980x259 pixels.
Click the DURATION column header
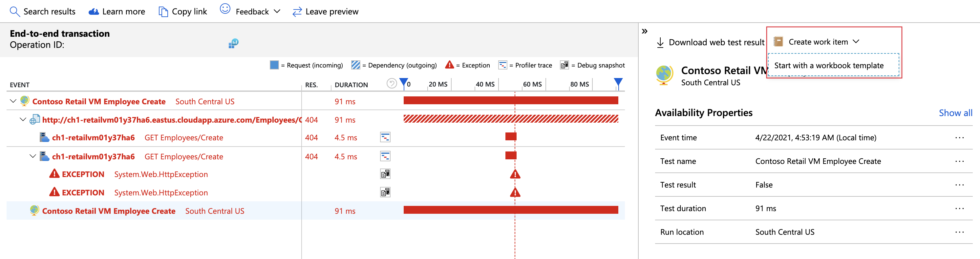pyautogui.click(x=351, y=85)
